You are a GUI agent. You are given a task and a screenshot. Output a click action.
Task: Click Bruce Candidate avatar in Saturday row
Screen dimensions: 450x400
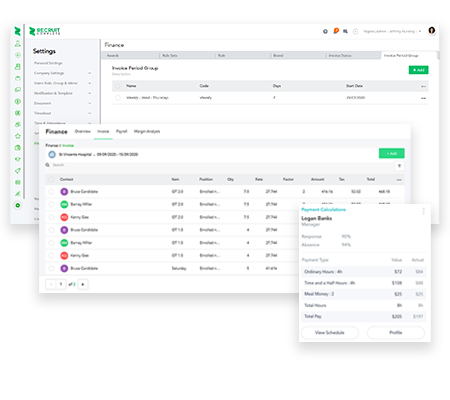click(x=64, y=268)
